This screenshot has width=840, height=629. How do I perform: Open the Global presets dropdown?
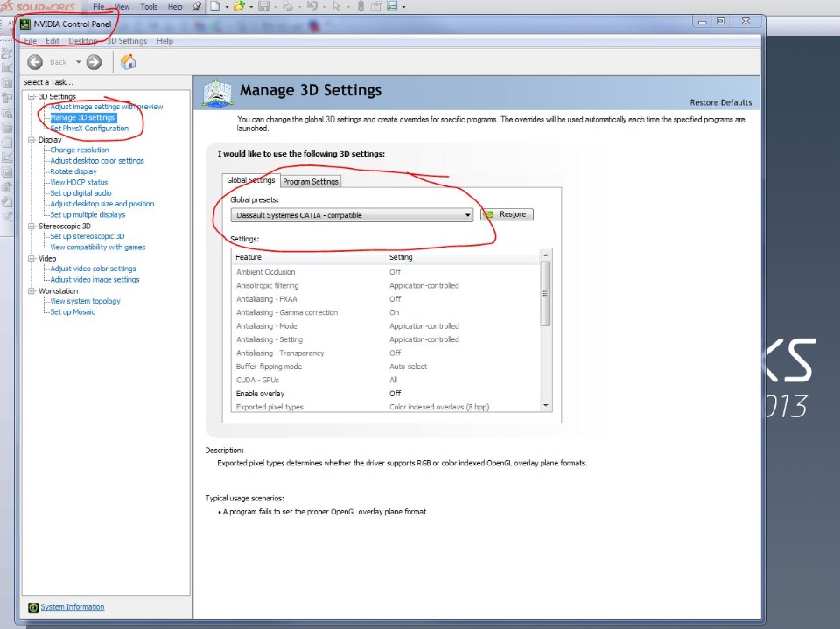352,215
